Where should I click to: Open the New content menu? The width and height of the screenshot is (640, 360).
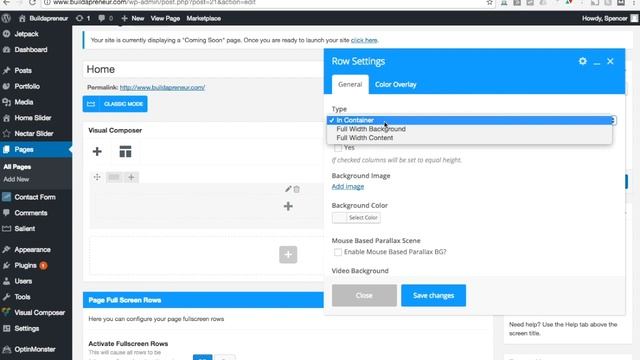pos(133,18)
